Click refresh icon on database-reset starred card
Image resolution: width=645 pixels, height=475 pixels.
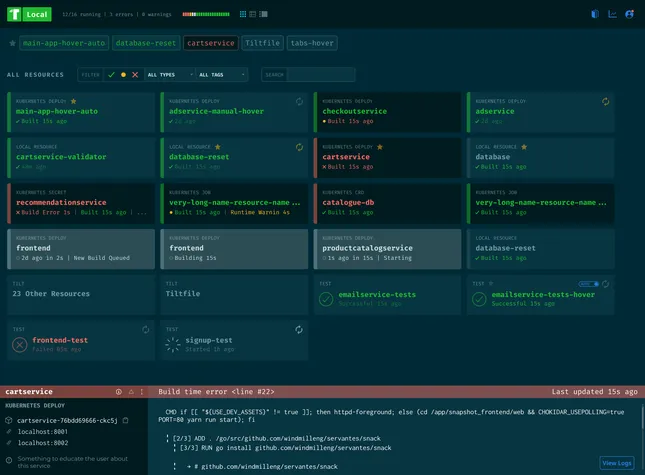pyautogui.click(x=299, y=147)
